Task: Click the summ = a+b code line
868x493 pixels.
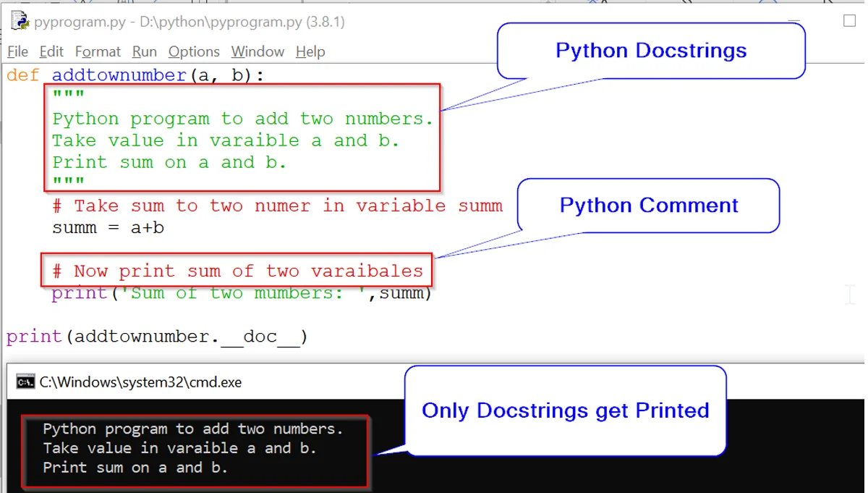Action: 105,227
